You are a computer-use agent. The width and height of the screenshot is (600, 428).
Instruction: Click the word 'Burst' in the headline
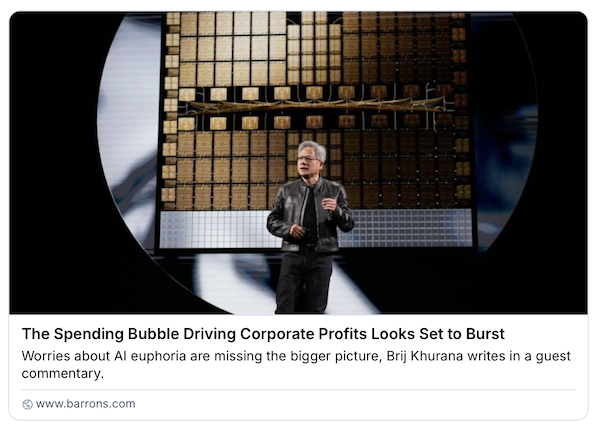(485, 334)
